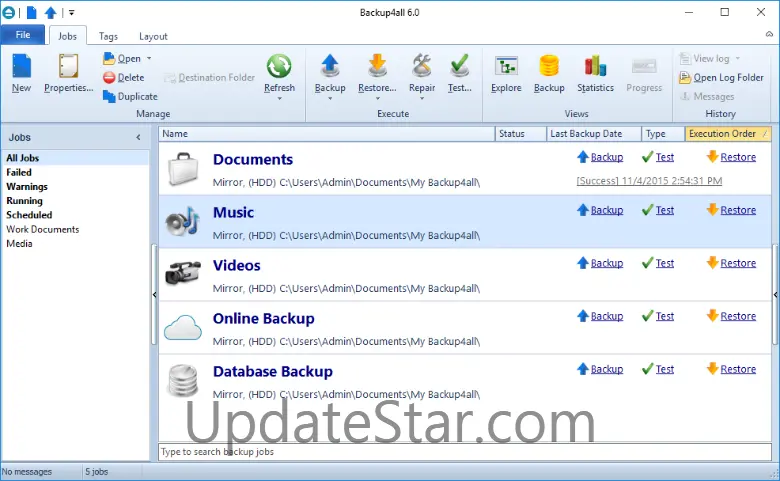Click Open Log Folder
Screen dimensions: 780x481
pos(722,78)
